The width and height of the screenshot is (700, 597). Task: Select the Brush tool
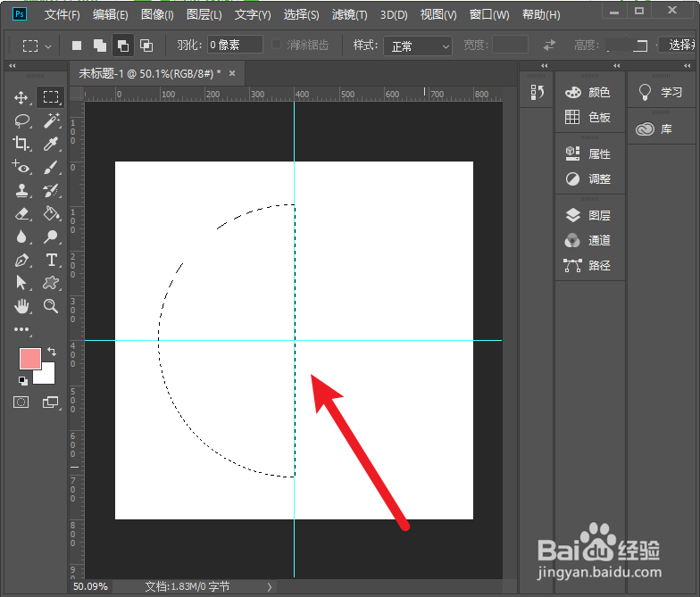[51, 168]
